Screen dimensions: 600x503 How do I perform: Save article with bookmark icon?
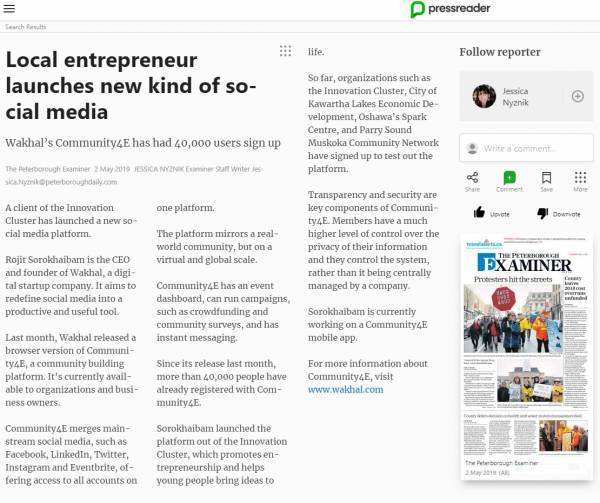[x=546, y=177]
